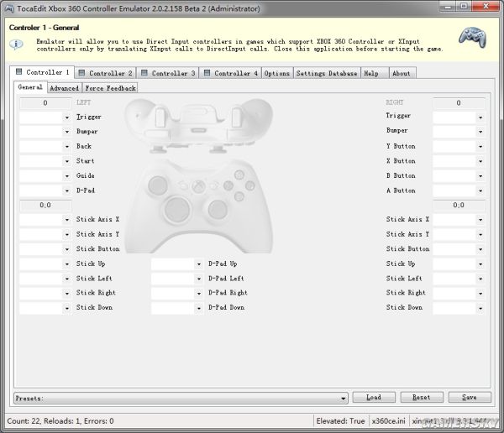Expand the Start button dropdown
The height and width of the screenshot is (433, 504).
point(67,161)
